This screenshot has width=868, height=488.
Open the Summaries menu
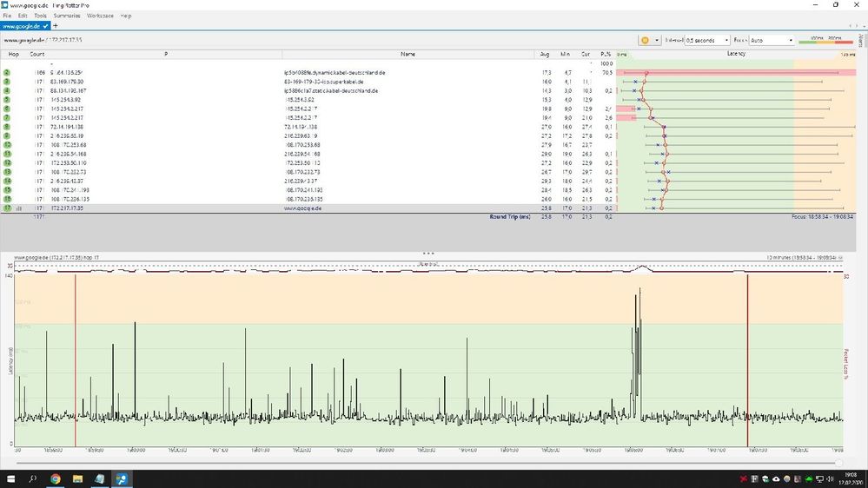67,16
